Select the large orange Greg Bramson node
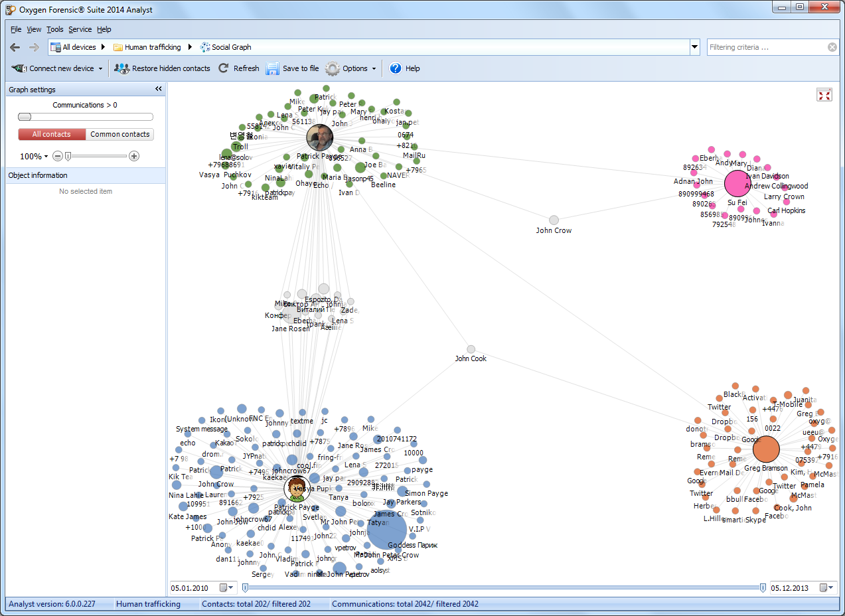 coord(766,449)
